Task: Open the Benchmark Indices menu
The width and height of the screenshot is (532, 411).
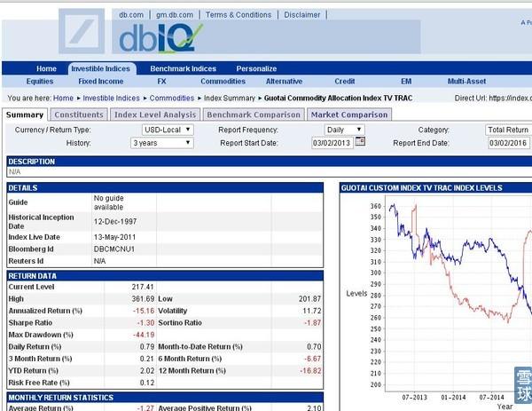Action: pos(184,68)
